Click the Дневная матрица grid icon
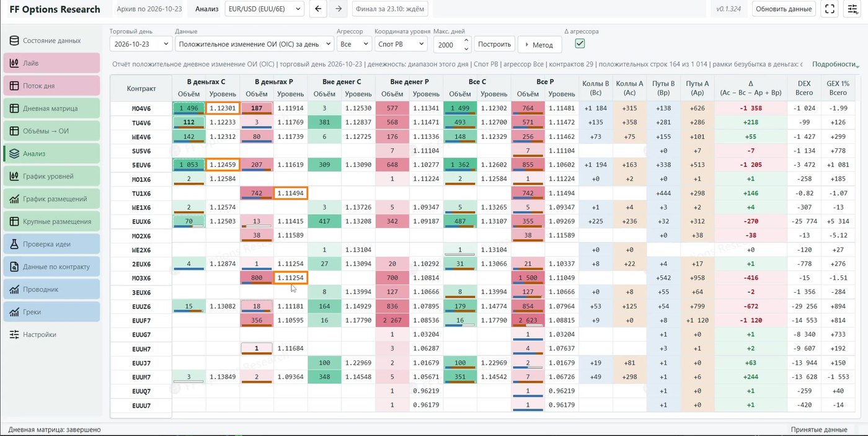Screen dimensions: 868x436 pyautogui.click(x=14, y=109)
